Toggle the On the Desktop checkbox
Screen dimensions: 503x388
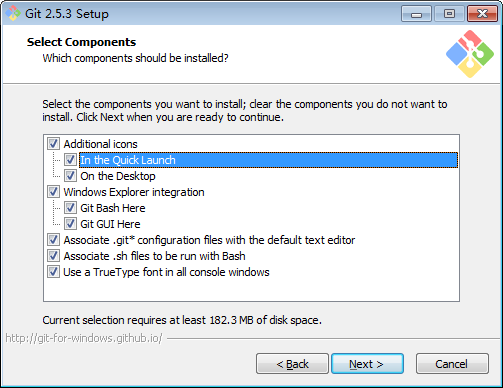click(x=70, y=176)
